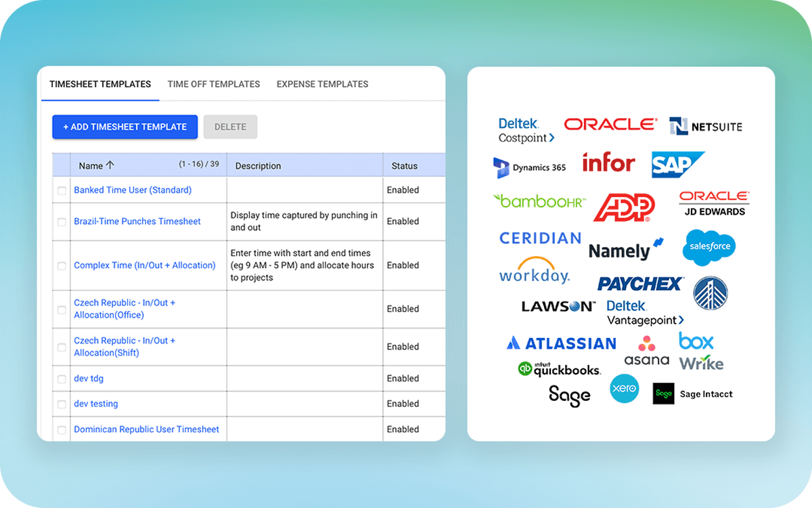Select the Czech Republic Allocation(Shift) row checkbox
The width and height of the screenshot is (812, 508).
(62, 347)
